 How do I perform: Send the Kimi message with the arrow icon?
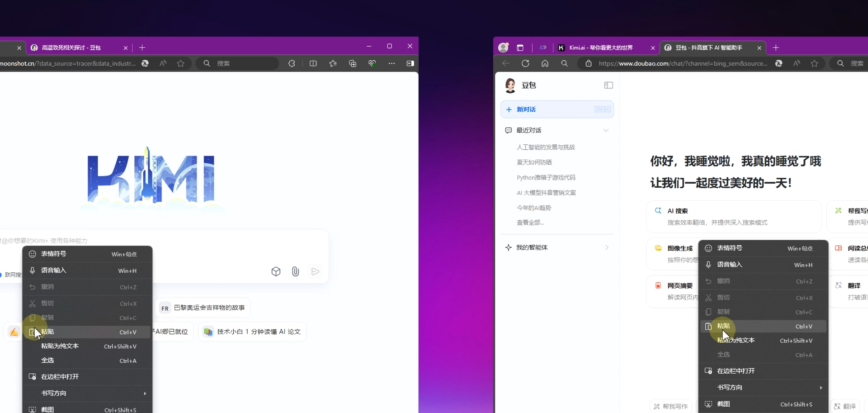tap(315, 271)
